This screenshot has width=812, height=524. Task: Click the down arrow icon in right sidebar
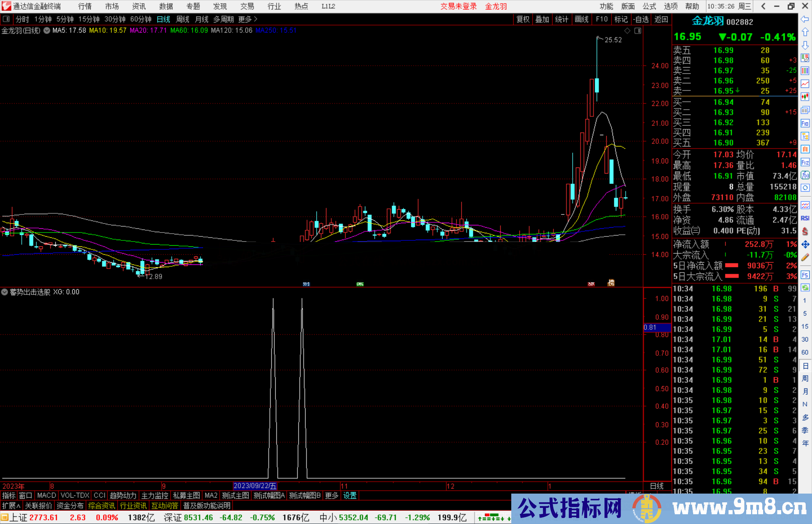click(x=805, y=45)
